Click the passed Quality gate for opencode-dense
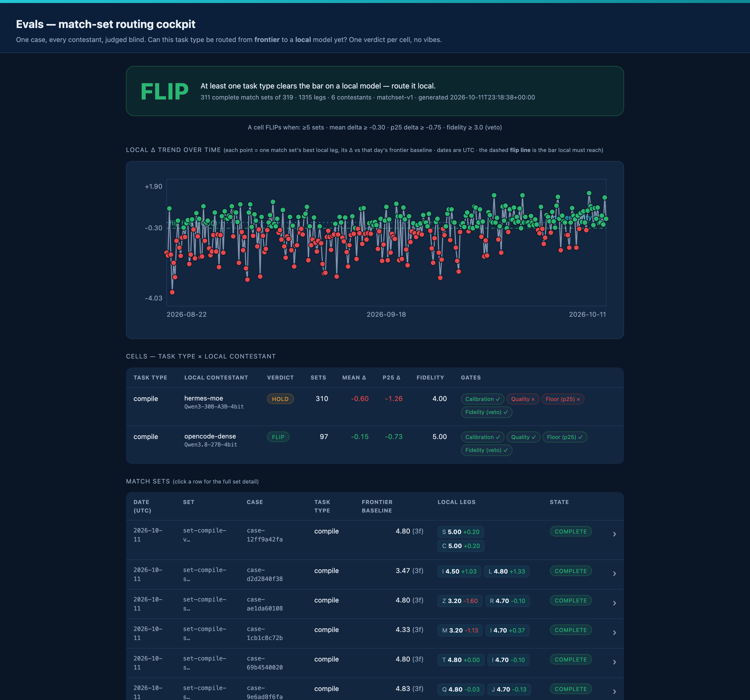The height and width of the screenshot is (700, 750). click(x=523, y=437)
